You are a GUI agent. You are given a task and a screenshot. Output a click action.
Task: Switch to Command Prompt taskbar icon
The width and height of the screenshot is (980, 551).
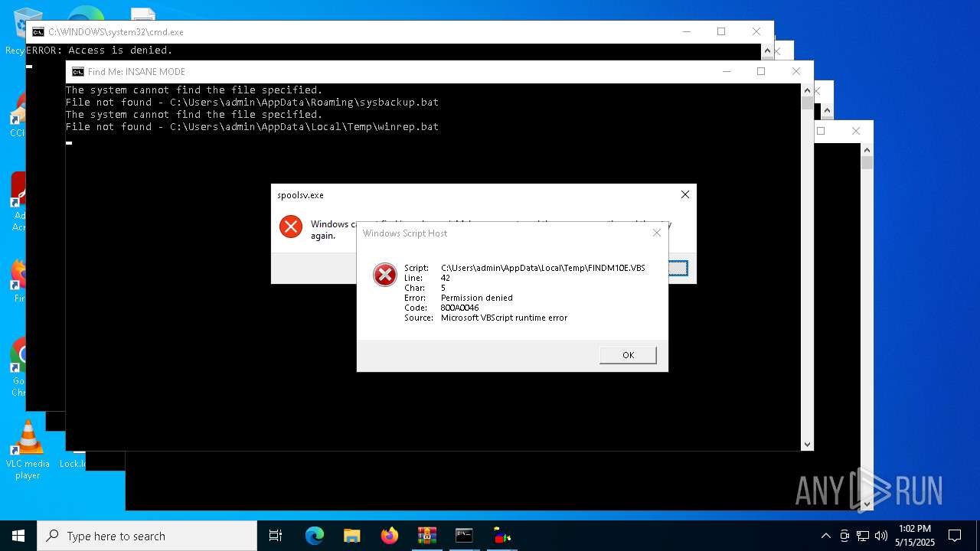[464, 536]
